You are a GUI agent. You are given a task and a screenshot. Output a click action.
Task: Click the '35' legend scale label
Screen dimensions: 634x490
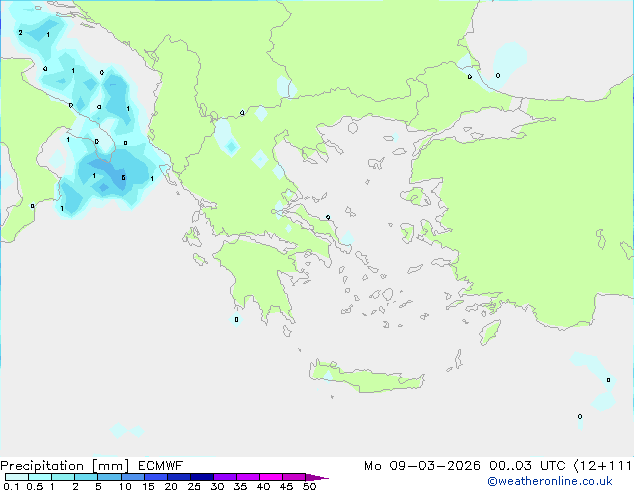pyautogui.click(x=240, y=486)
